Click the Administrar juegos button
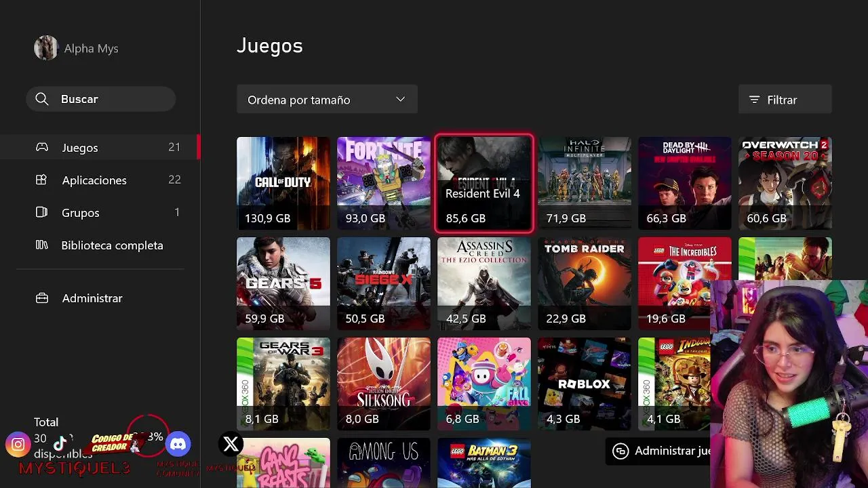 [x=658, y=451]
